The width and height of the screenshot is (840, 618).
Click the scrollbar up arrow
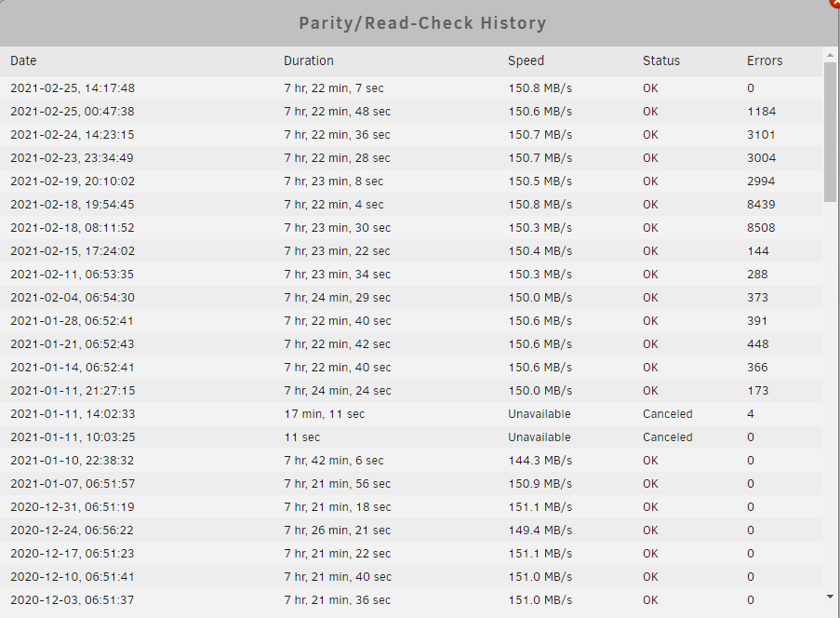point(830,55)
